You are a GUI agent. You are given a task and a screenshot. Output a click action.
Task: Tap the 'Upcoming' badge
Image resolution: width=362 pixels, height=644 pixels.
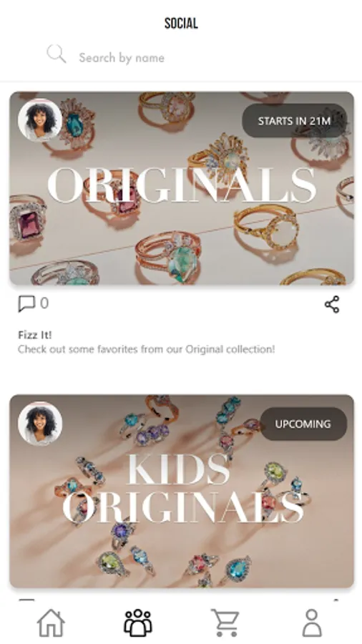pos(303,424)
